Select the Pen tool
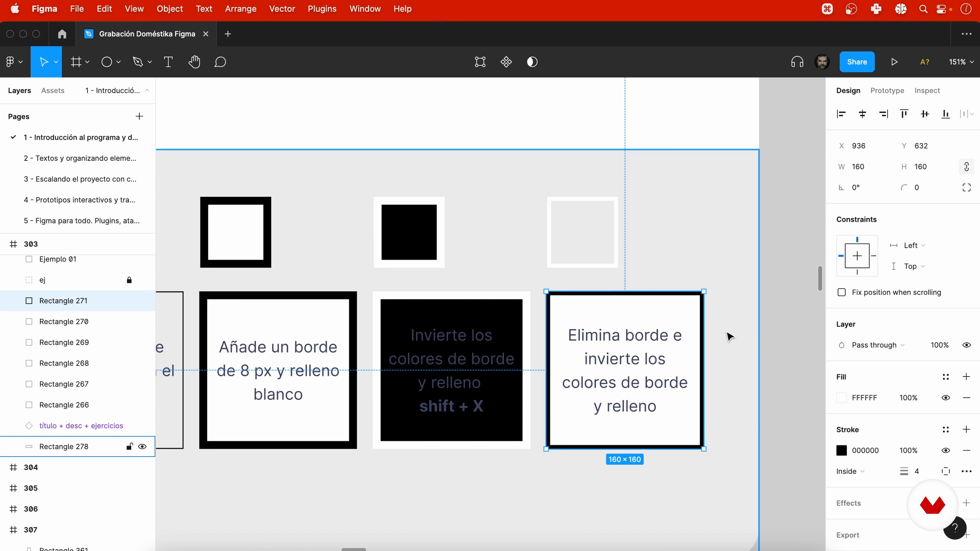This screenshot has height=551, width=980. pyautogui.click(x=138, y=62)
